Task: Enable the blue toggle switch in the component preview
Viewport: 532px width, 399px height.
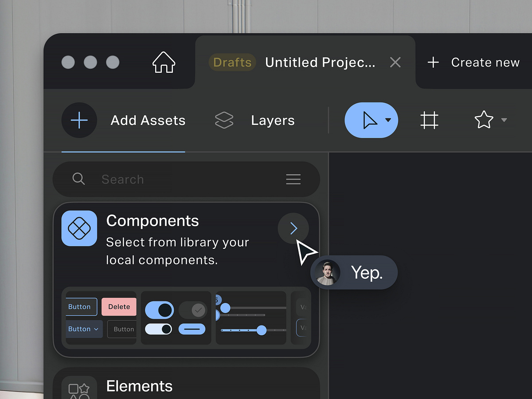Action: (x=160, y=310)
